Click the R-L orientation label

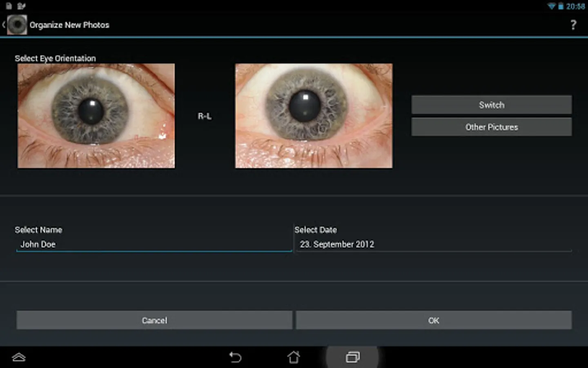(205, 116)
